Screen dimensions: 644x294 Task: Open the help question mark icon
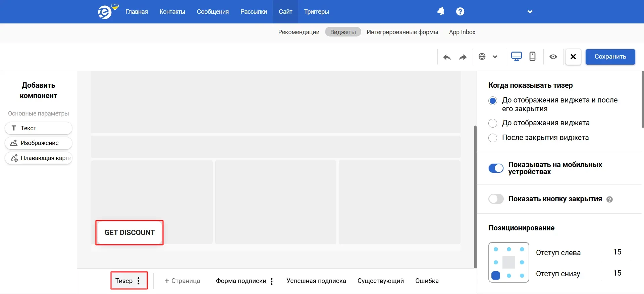460,12
